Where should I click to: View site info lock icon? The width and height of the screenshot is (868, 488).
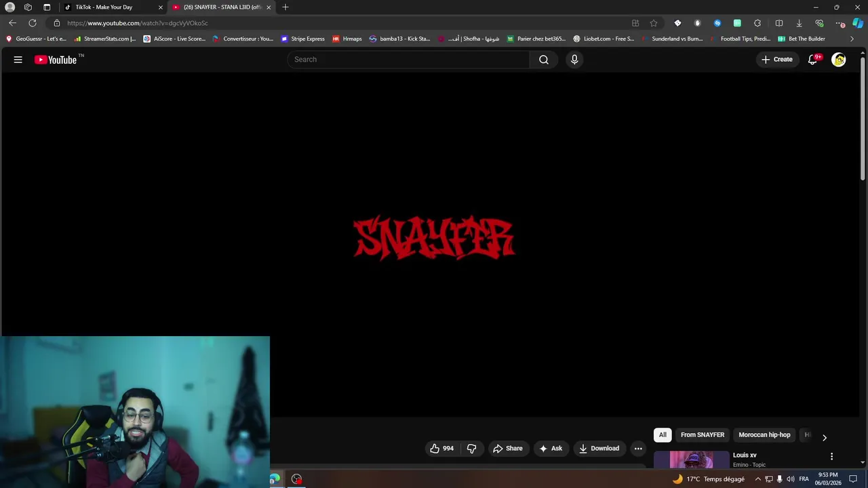click(x=57, y=23)
